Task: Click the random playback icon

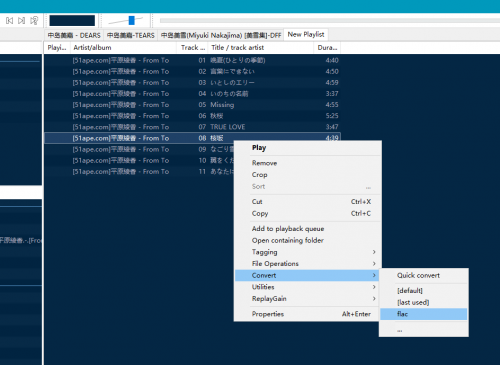Action: pyautogui.click(x=34, y=21)
